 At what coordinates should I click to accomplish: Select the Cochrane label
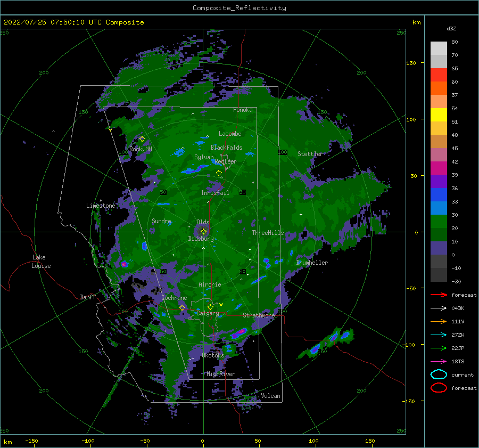pos(174,298)
